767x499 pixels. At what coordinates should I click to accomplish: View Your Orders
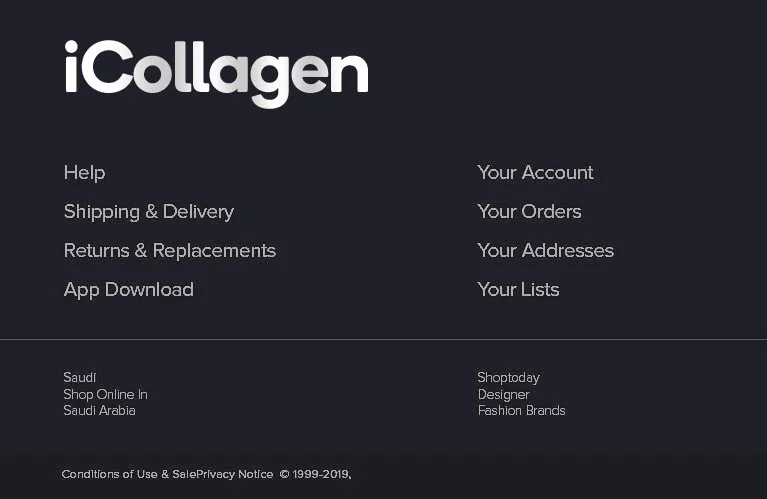click(x=529, y=212)
